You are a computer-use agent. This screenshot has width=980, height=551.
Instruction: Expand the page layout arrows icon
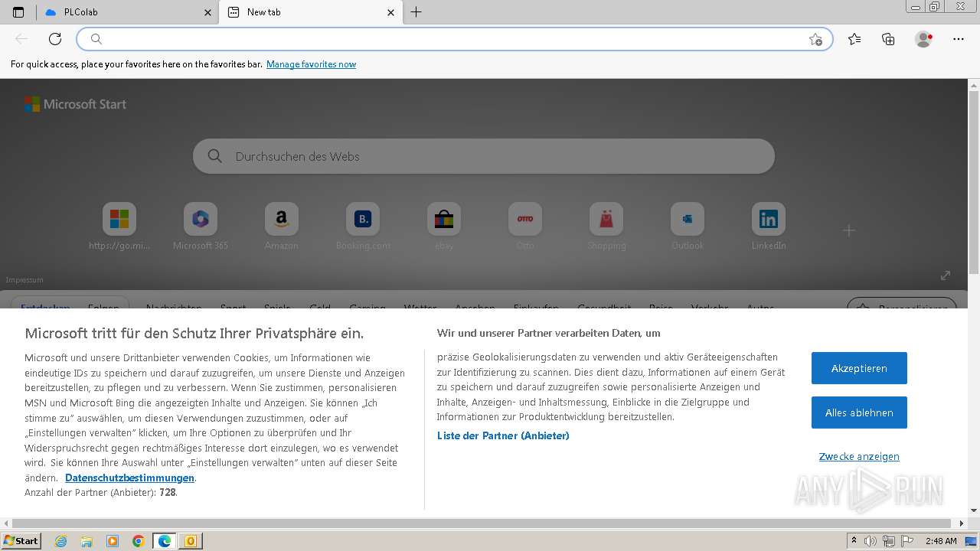(x=946, y=275)
